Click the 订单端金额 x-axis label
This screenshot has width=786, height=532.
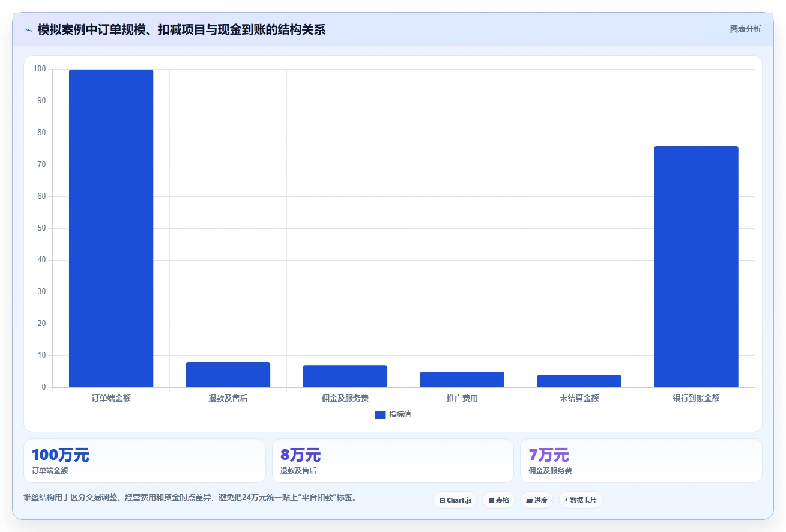coord(111,398)
